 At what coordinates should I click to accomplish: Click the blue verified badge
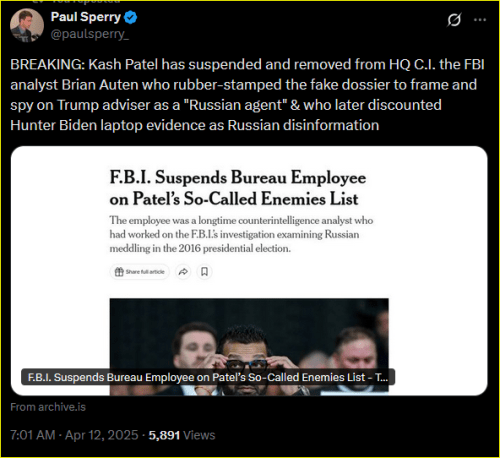point(131,17)
